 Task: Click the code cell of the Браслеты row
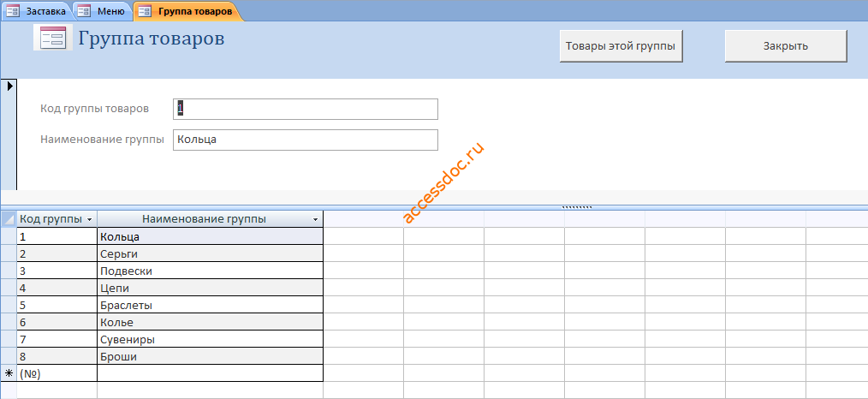pos(57,306)
